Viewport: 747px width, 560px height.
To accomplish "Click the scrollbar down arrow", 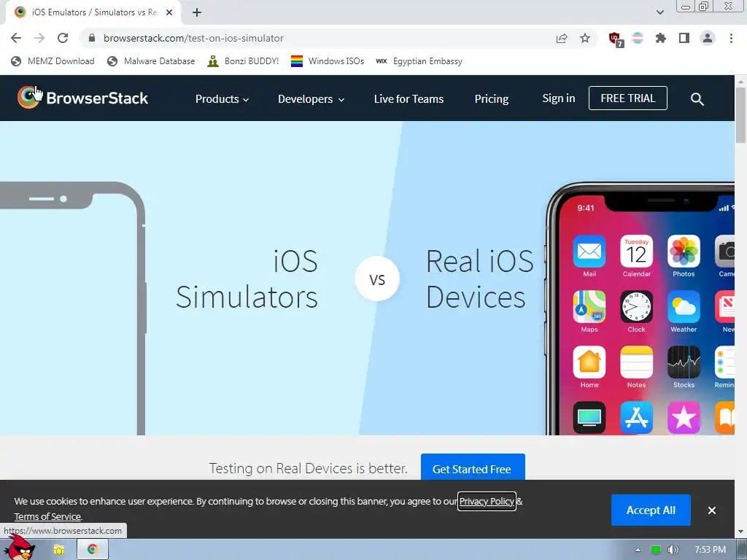I will click(x=741, y=531).
